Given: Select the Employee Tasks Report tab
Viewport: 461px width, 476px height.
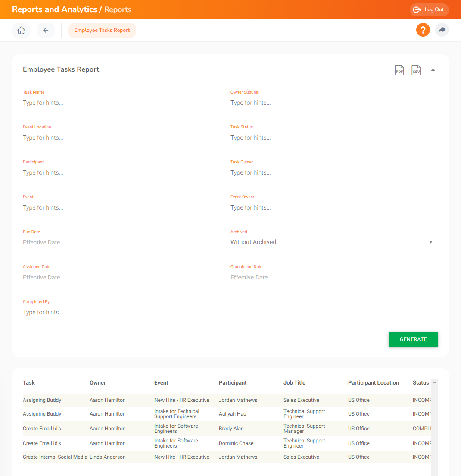Looking at the screenshot, I should (102, 31).
